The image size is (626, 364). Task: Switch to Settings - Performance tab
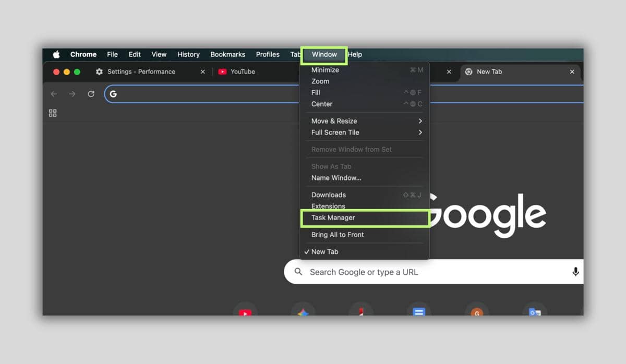coord(141,72)
